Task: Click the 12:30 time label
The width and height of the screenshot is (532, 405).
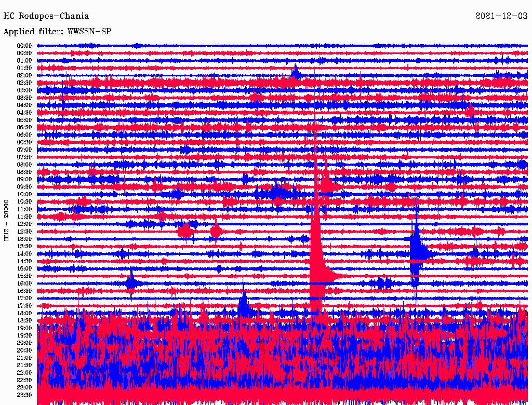Action: pyautogui.click(x=24, y=232)
